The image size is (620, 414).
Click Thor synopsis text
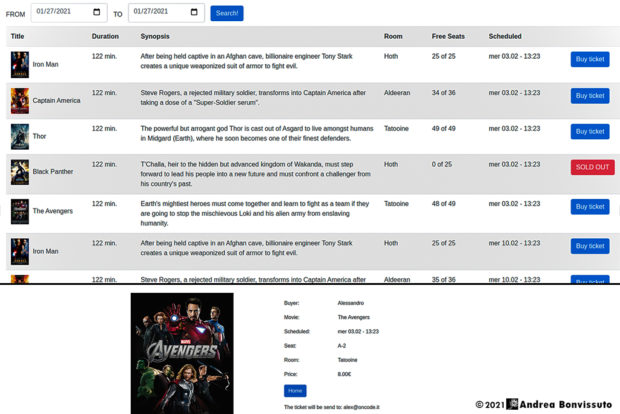(257, 134)
